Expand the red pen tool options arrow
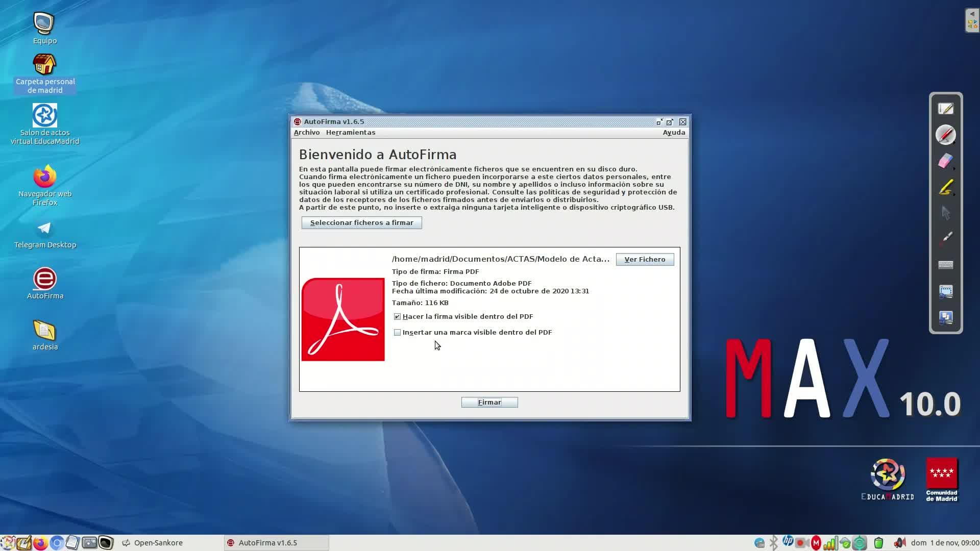The height and width of the screenshot is (551, 980). [x=954, y=142]
